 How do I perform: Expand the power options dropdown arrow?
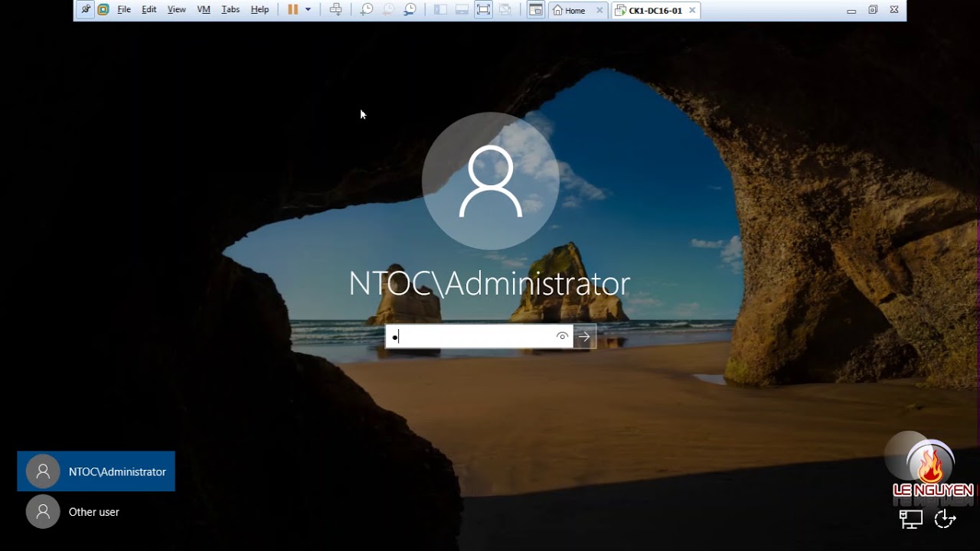coord(308,10)
